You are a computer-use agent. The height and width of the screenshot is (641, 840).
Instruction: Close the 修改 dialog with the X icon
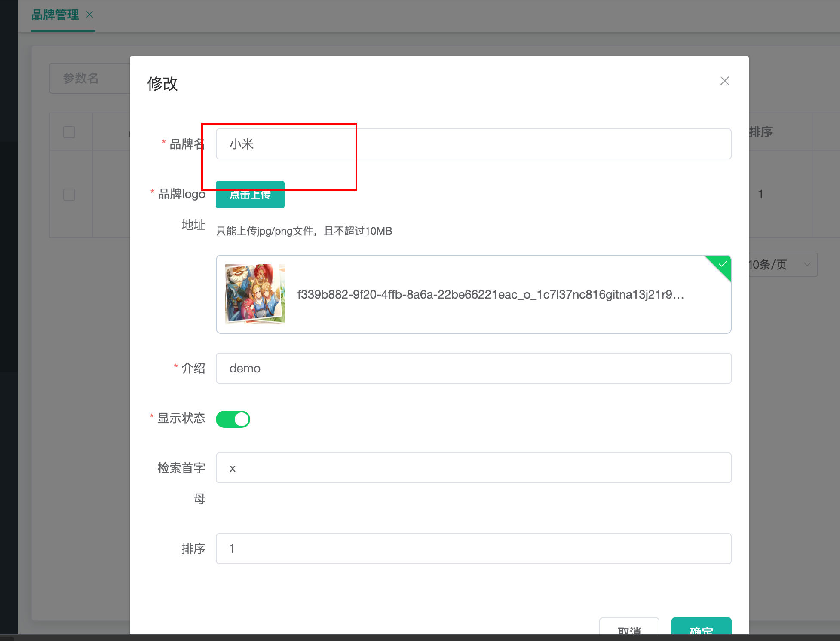pyautogui.click(x=725, y=81)
